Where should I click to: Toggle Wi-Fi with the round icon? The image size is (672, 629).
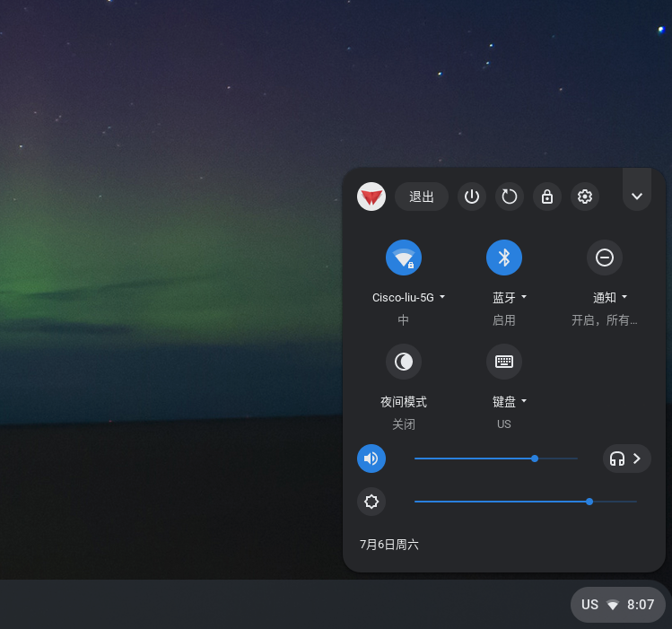[x=403, y=258]
